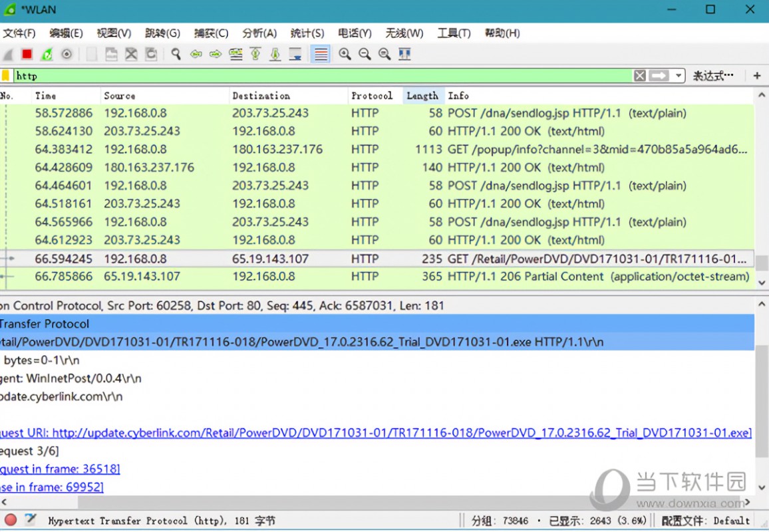Click the reload capture file icon
The image size is (769, 532).
click(x=151, y=55)
